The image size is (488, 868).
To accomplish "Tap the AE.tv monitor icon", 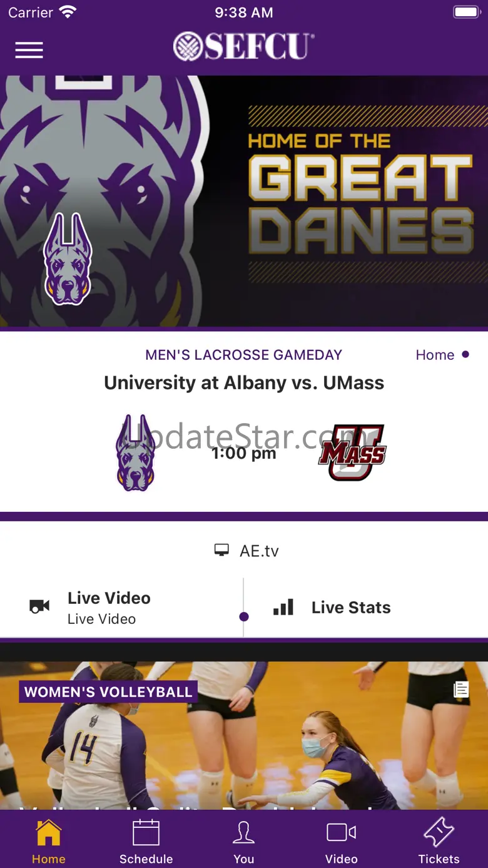I will pyautogui.click(x=221, y=551).
